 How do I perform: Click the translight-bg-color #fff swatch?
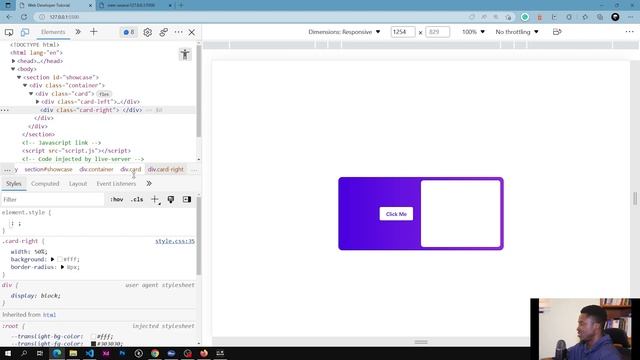click(93, 336)
